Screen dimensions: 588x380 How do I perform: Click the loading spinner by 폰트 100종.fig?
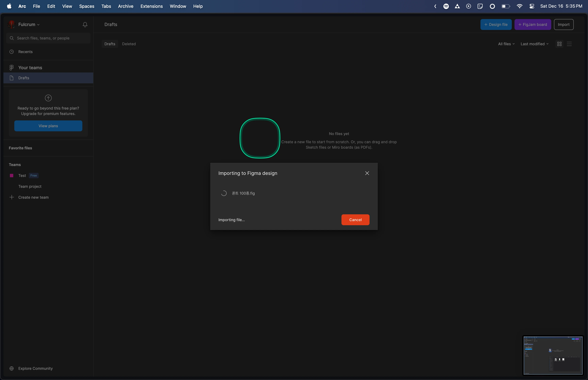(224, 193)
